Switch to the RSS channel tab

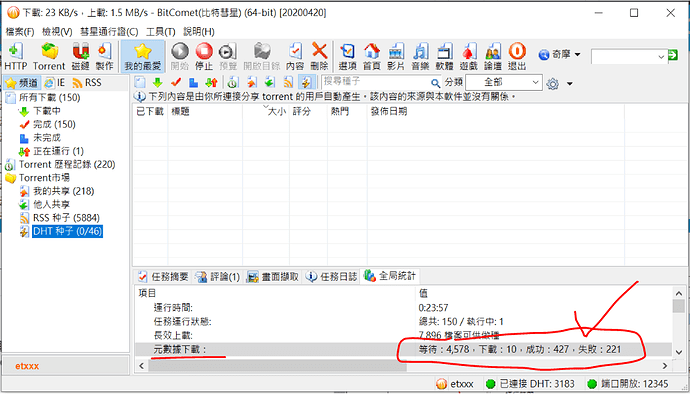click(87, 82)
